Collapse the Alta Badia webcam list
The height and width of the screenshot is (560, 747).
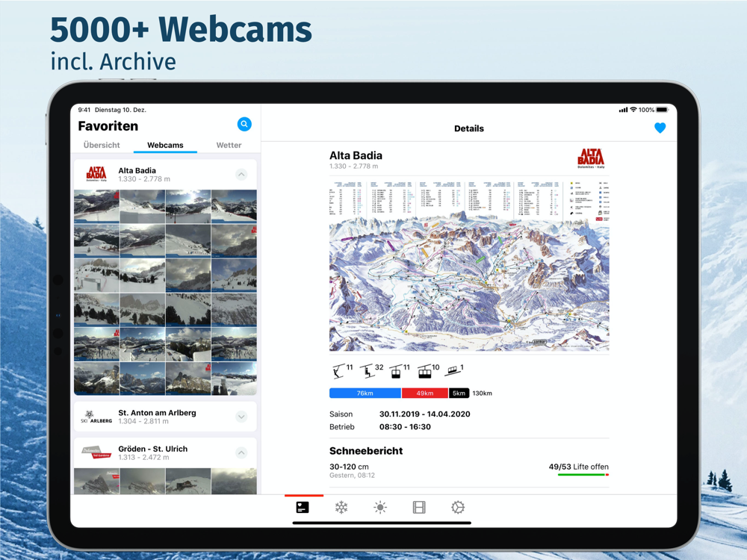click(x=241, y=174)
